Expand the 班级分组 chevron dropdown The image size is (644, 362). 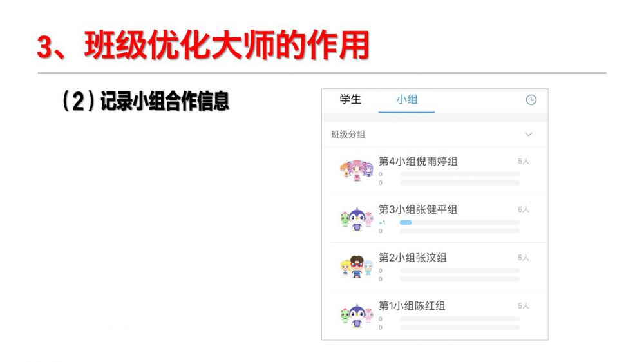tap(529, 135)
